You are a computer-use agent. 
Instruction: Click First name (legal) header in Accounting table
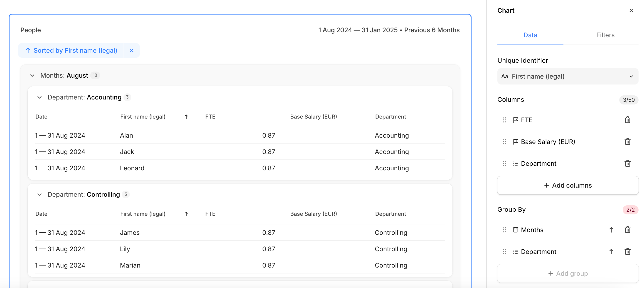(x=143, y=117)
